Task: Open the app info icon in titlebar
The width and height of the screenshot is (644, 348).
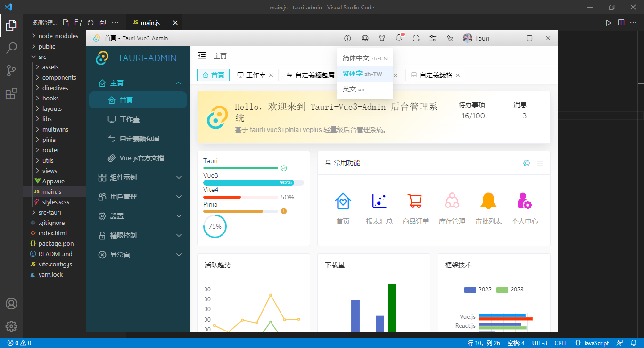Action: coord(347,38)
